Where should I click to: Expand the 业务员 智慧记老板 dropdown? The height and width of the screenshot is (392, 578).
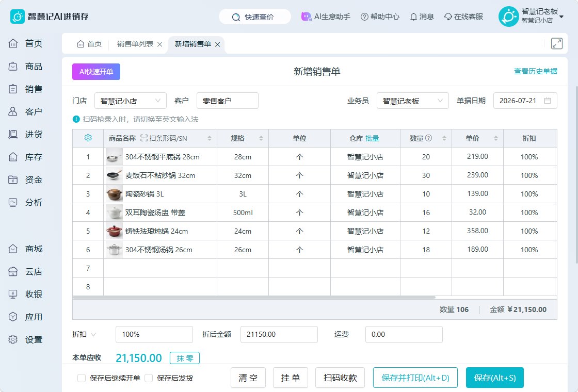point(412,101)
